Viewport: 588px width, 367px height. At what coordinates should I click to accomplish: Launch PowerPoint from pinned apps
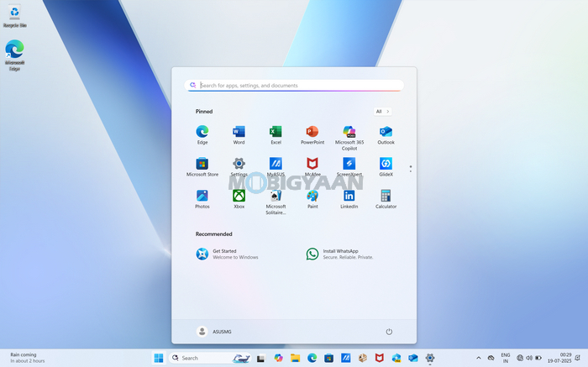point(312,135)
